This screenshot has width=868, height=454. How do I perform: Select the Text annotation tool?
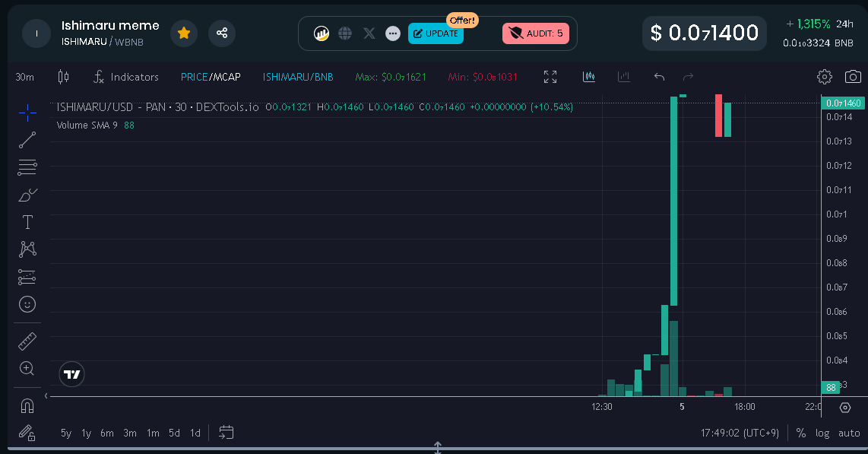click(x=27, y=222)
